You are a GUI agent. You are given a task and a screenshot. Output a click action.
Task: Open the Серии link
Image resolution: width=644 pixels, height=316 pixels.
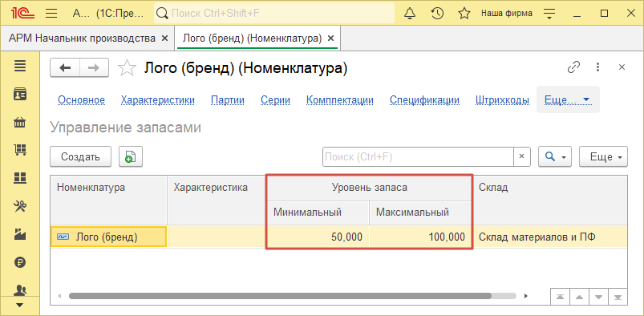[276, 100]
